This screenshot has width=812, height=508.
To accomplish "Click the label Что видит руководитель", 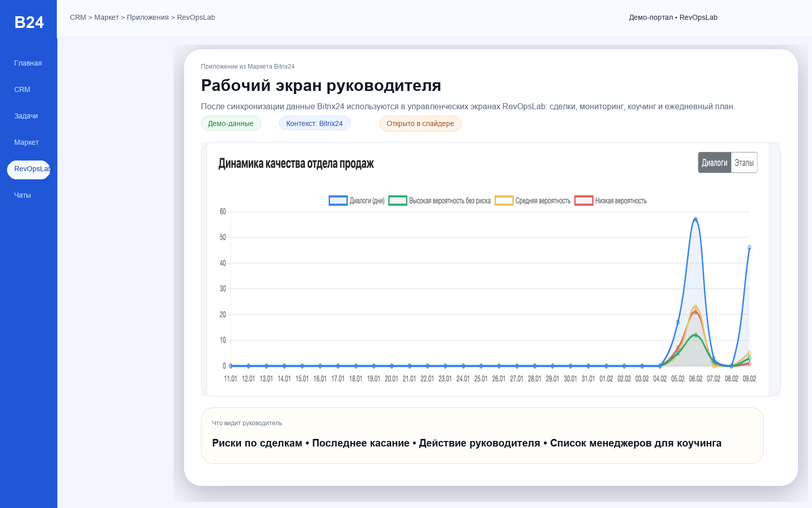I will [247, 423].
